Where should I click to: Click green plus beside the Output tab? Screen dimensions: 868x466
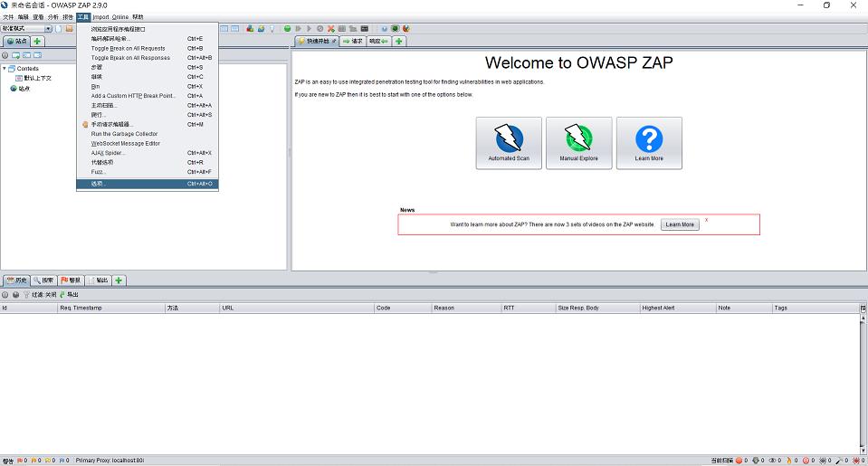(x=119, y=280)
